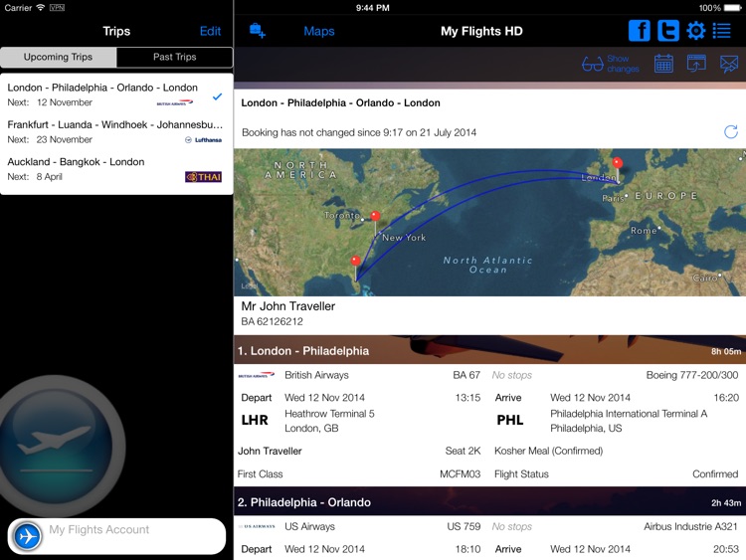This screenshot has width=746, height=560.
Task: Open the Twitter share icon
Action: point(668,31)
